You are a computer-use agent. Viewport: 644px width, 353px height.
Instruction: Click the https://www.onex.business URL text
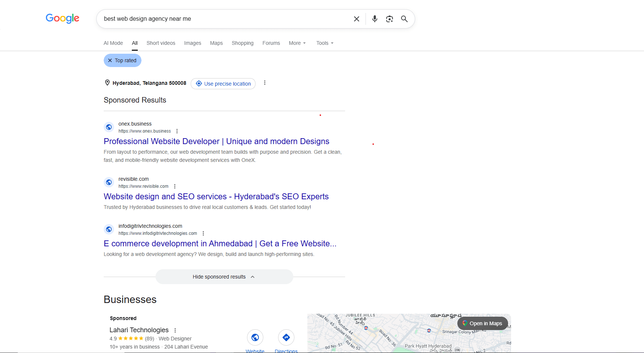coord(145,131)
